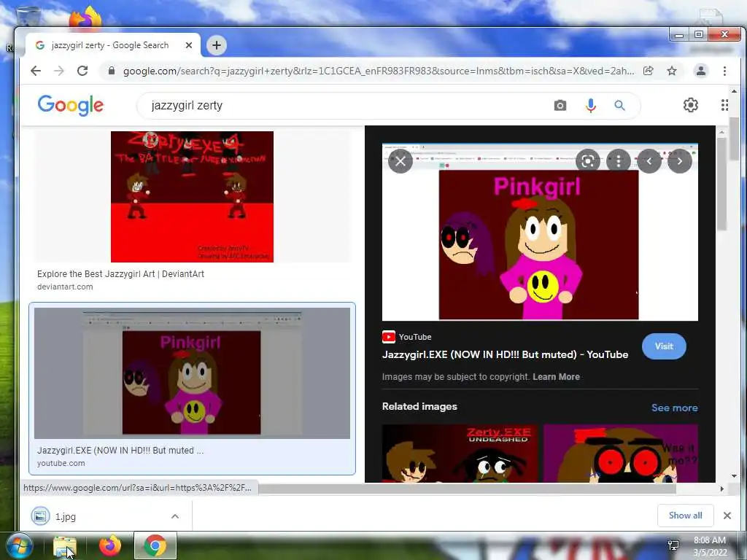The image size is (747, 560).
Task: Open preview panel more options menu
Action: coord(619,161)
